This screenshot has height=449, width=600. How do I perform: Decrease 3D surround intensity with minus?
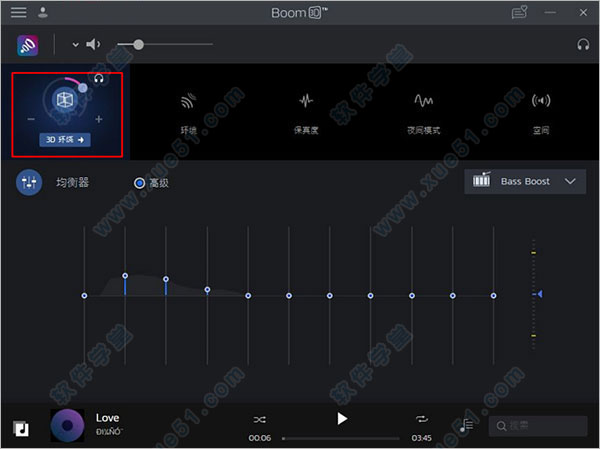tap(31, 119)
